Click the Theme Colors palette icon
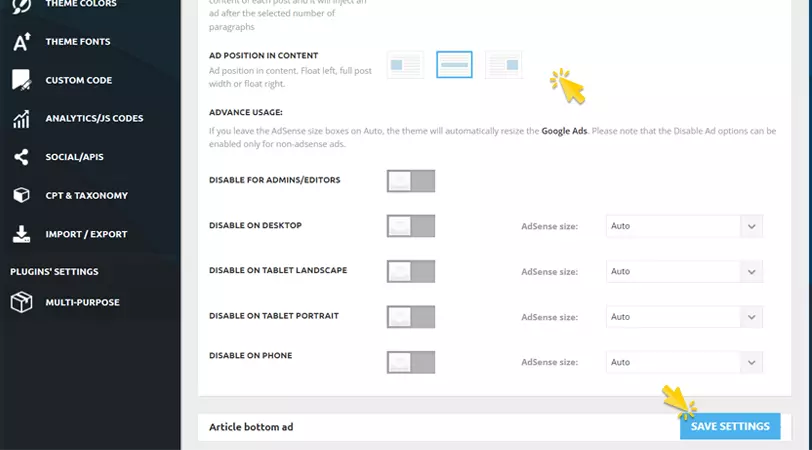The width and height of the screenshot is (812, 450). (21, 5)
